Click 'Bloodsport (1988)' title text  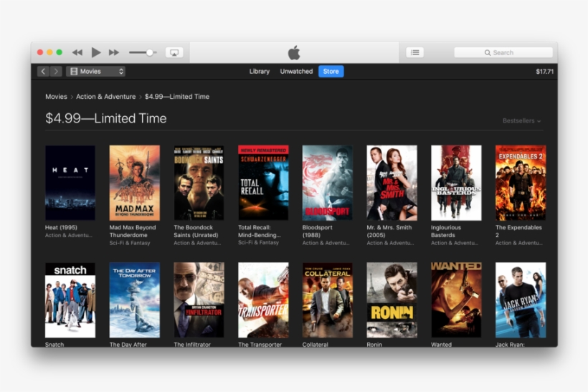tap(317, 231)
